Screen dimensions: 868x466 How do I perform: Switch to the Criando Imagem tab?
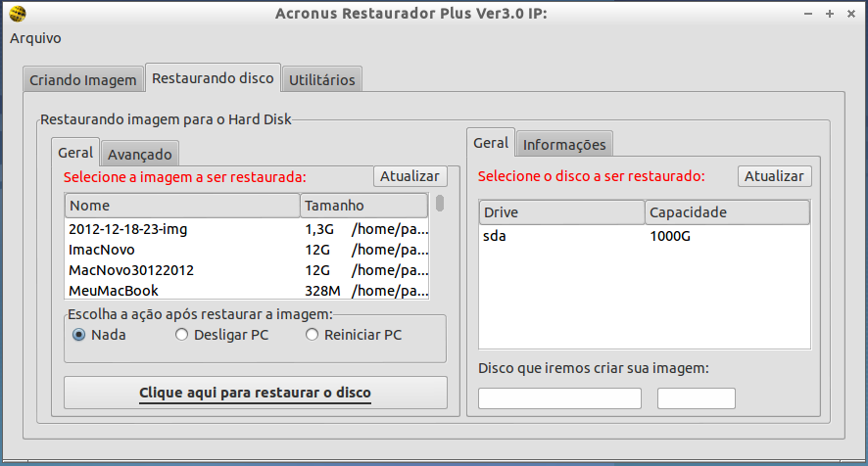coord(83,79)
